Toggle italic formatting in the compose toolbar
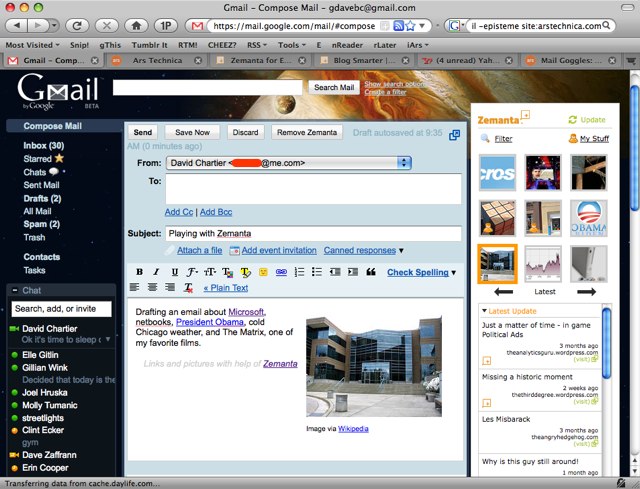The width and height of the screenshot is (640, 489). click(x=156, y=272)
